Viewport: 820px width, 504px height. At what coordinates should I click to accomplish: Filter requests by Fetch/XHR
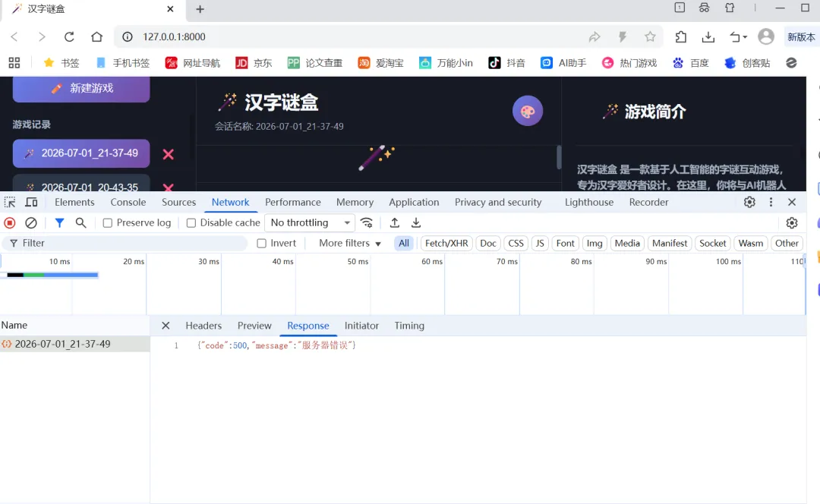click(446, 243)
